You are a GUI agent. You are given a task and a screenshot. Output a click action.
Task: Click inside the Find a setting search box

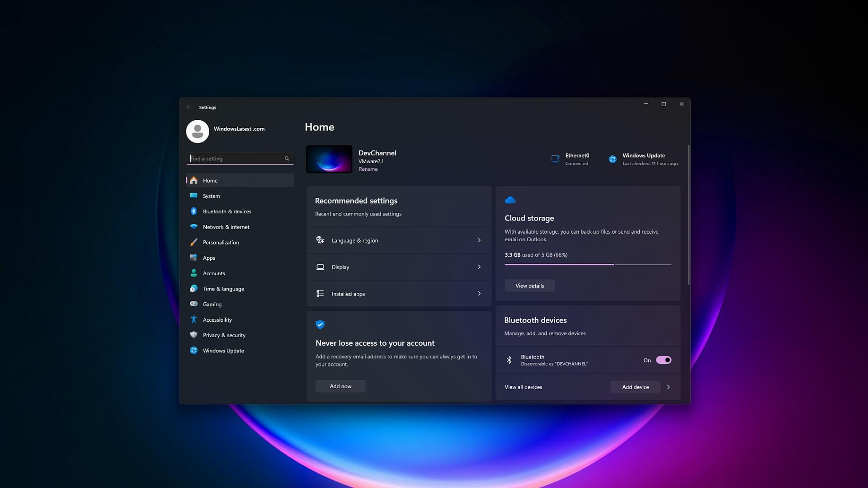[x=235, y=158]
